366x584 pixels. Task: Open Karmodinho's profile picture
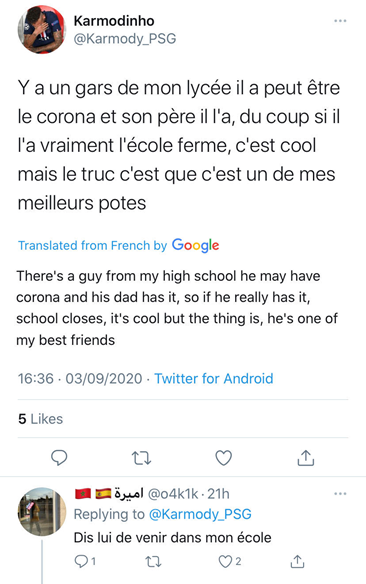[41, 30]
